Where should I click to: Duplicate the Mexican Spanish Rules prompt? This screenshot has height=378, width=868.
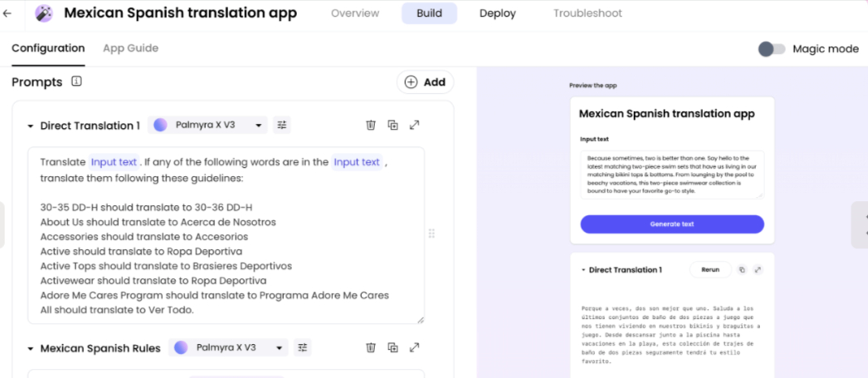pyautogui.click(x=393, y=347)
